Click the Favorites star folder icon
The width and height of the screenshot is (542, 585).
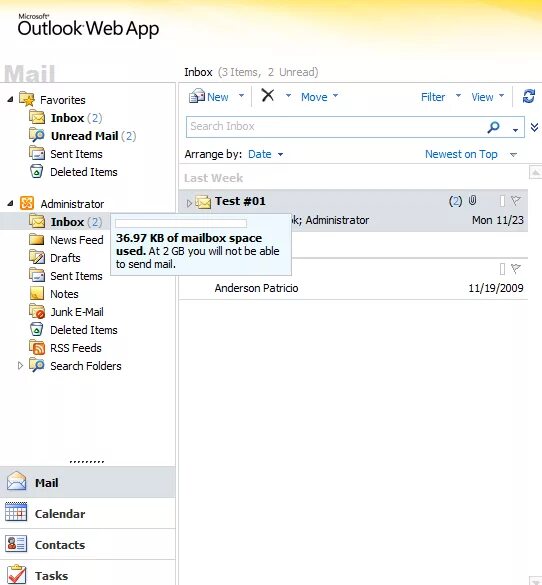point(27,99)
